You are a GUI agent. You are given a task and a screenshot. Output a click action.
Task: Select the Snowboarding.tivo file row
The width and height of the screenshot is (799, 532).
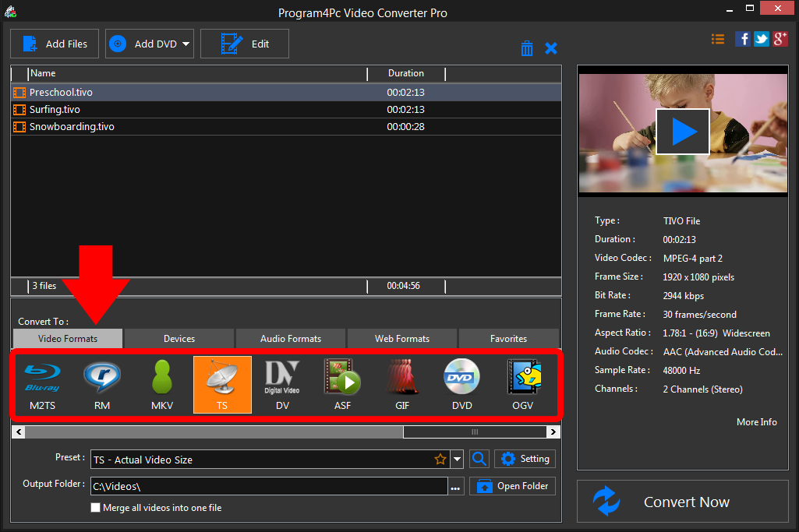pyautogui.click(x=286, y=127)
